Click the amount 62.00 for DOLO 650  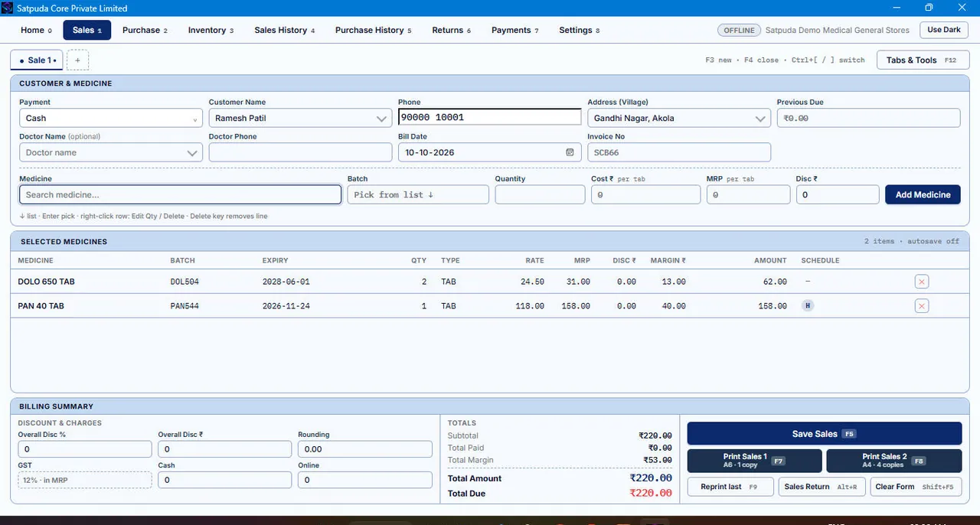775,282
